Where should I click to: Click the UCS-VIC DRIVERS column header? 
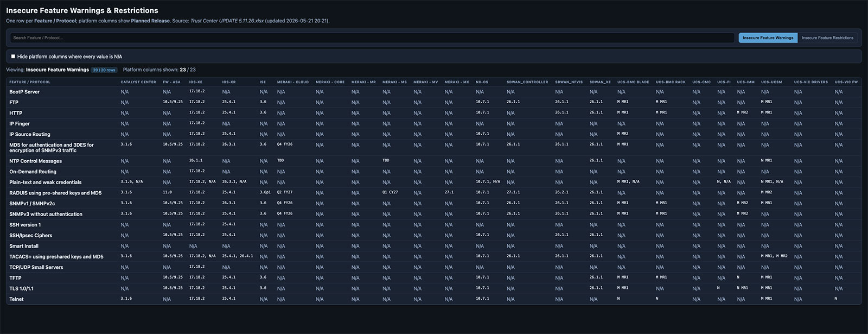[811, 82]
